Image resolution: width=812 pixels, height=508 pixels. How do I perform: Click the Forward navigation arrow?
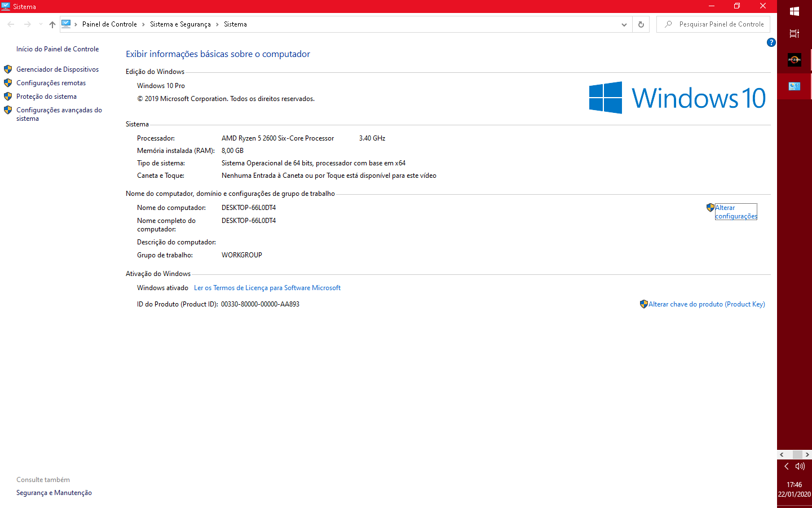(x=27, y=24)
